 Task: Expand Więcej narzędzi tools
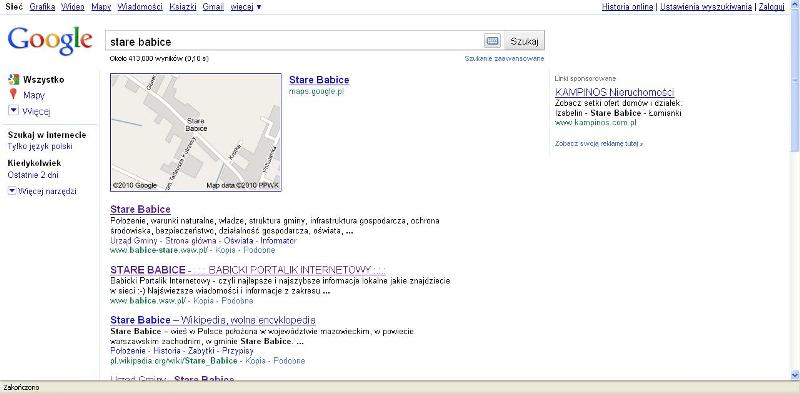point(42,191)
